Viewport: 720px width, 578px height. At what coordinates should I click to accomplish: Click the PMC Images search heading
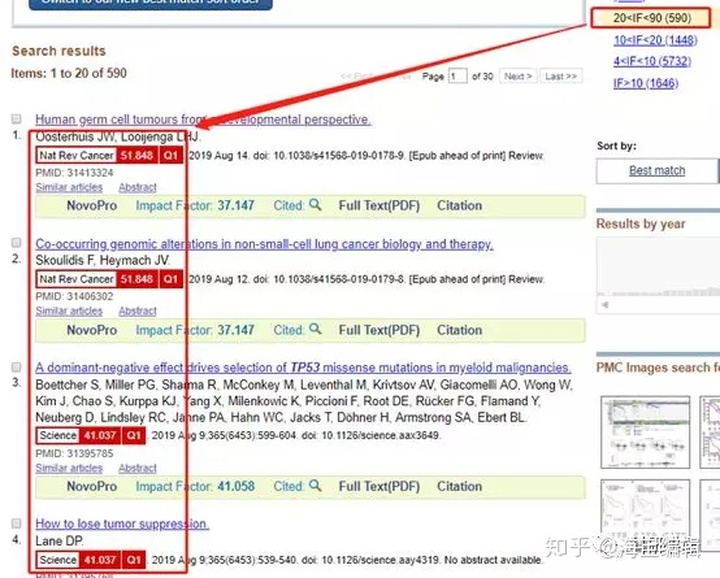658,368
